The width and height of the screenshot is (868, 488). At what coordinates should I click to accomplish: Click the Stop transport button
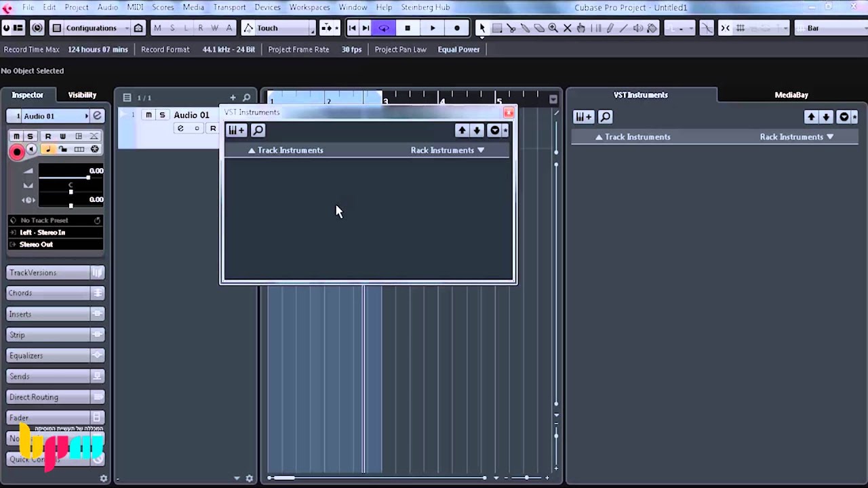(x=408, y=28)
